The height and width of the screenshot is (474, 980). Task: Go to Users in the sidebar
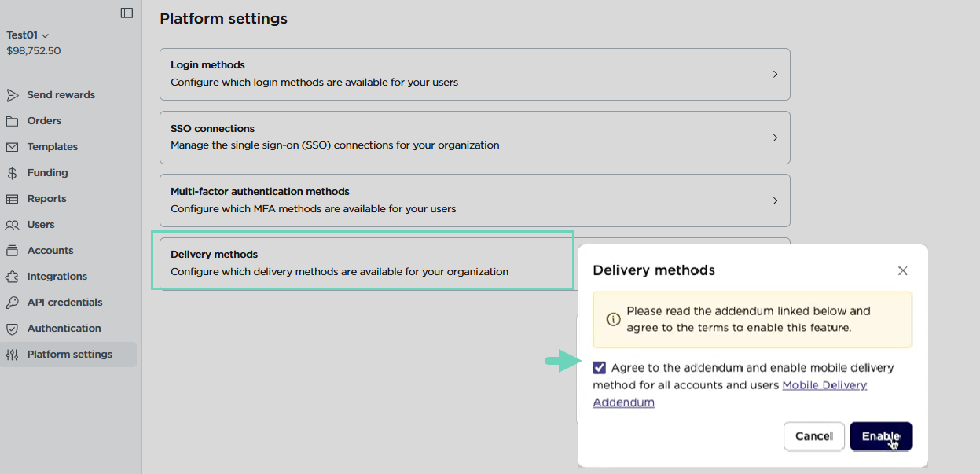[x=41, y=225]
